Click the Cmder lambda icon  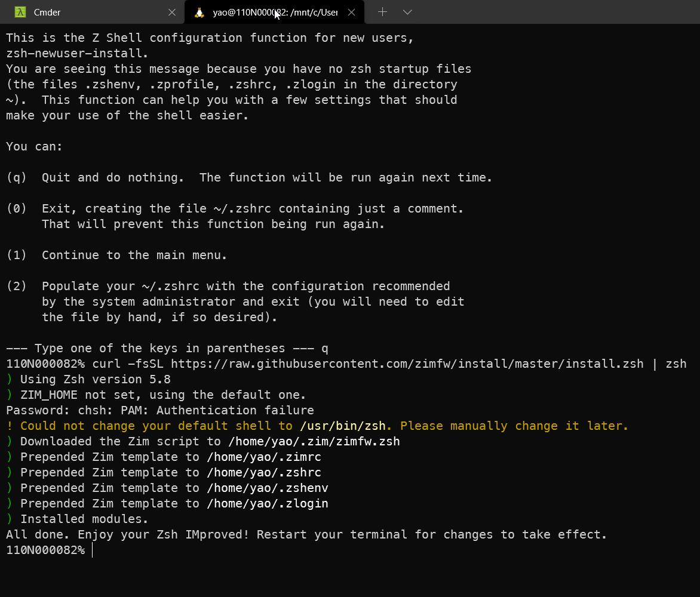(x=20, y=11)
